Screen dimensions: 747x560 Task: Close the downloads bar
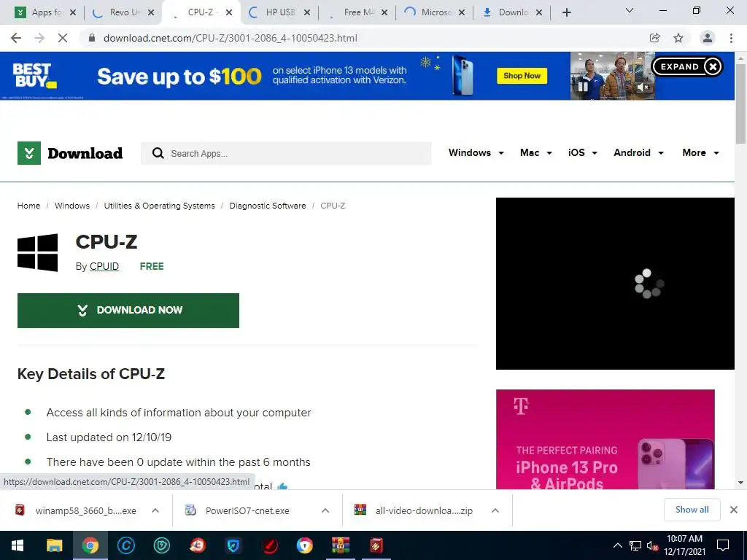[734, 510]
